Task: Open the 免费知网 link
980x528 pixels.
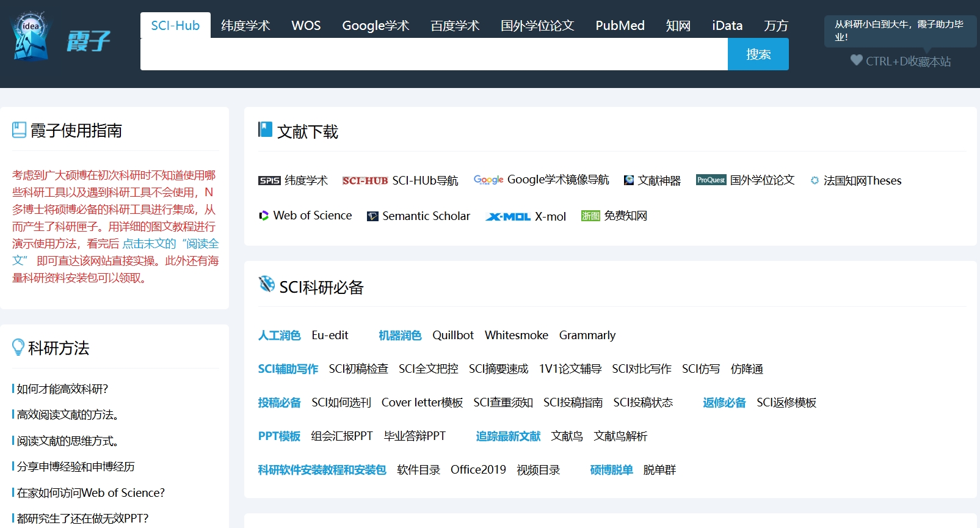Action: click(625, 216)
